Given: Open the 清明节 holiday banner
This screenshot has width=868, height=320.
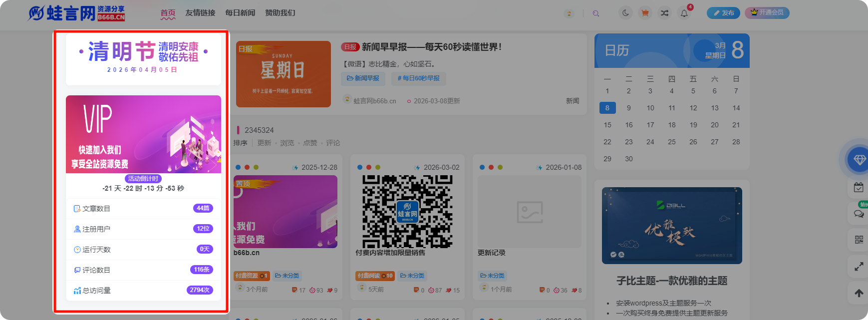Looking at the screenshot, I should click(143, 59).
